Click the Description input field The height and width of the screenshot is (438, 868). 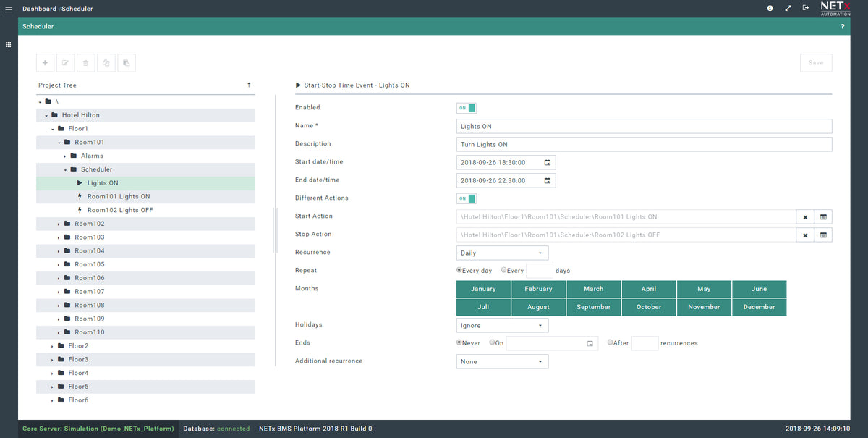point(644,144)
